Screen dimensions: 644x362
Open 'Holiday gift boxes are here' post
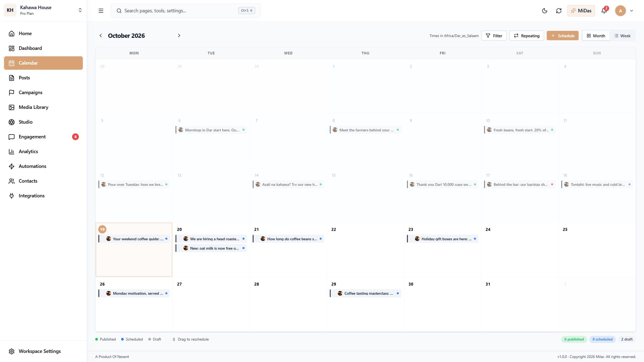(x=442, y=239)
